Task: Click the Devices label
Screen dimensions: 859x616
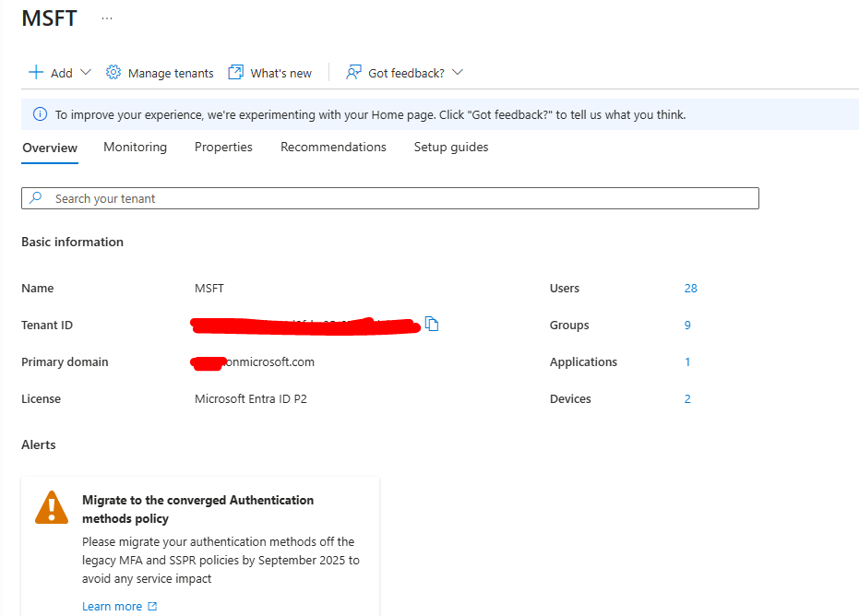Action: click(x=570, y=398)
